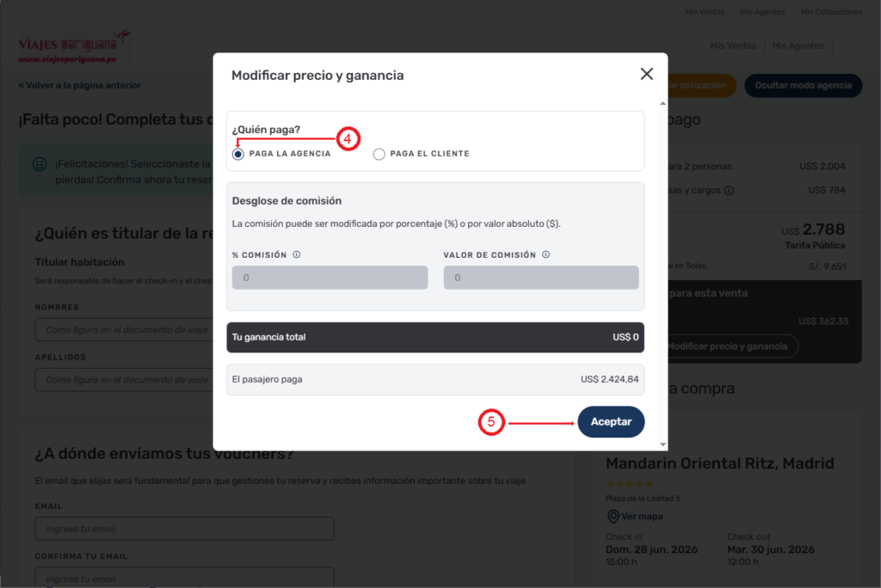The height and width of the screenshot is (588, 881).
Task: Close the Modificar precio y ganancia dialog
Action: (x=646, y=74)
